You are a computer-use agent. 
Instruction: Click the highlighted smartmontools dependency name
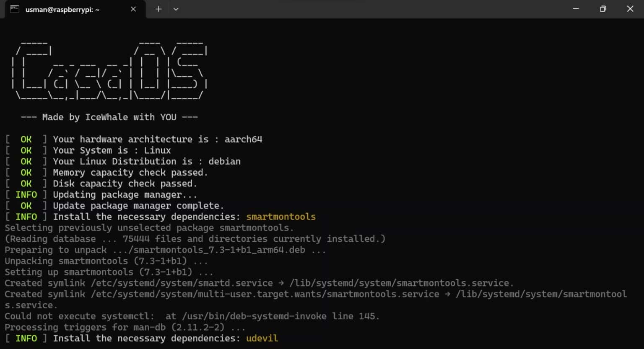click(281, 217)
